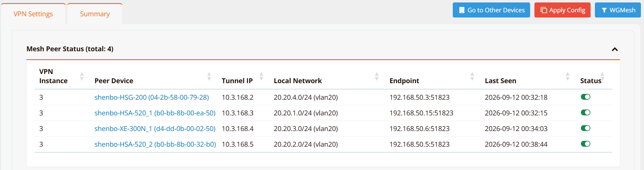Screen dimensions: 644x170
Task: Sort table by Peer Device column
Action: (x=209, y=76)
